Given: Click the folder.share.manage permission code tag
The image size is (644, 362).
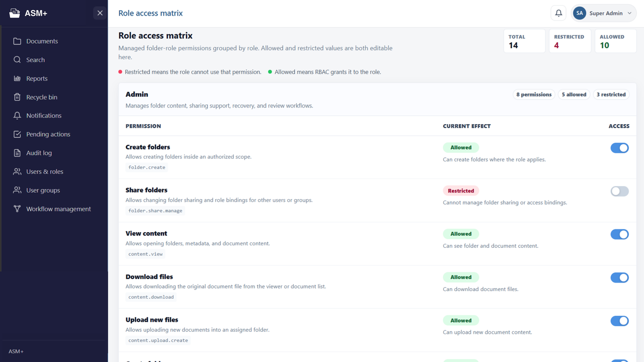Looking at the screenshot, I should tap(155, 211).
